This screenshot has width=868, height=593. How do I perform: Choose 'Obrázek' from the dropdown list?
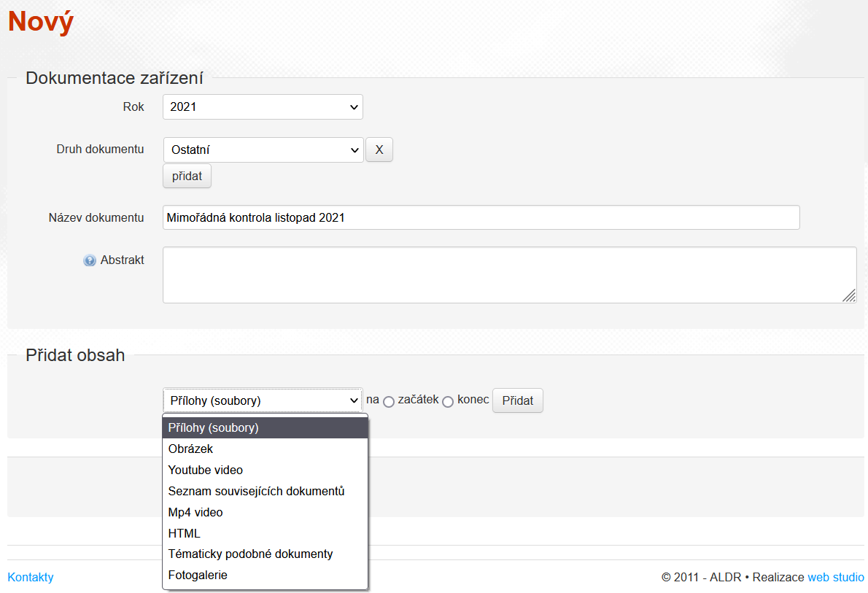tap(191, 449)
